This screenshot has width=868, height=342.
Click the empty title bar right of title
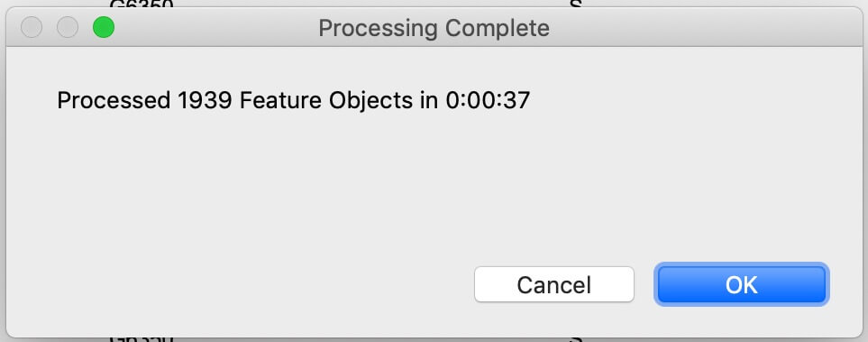[x=703, y=28]
